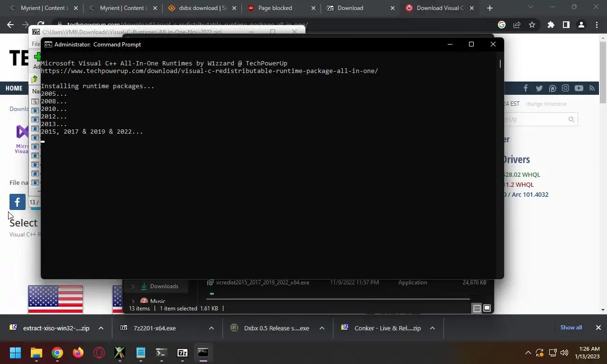Open network status tray icon
Screen dimensions: 607x364
point(552,353)
